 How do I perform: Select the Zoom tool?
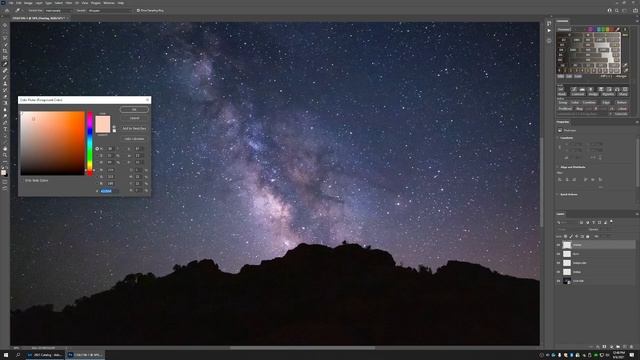pyautogui.click(x=5, y=156)
